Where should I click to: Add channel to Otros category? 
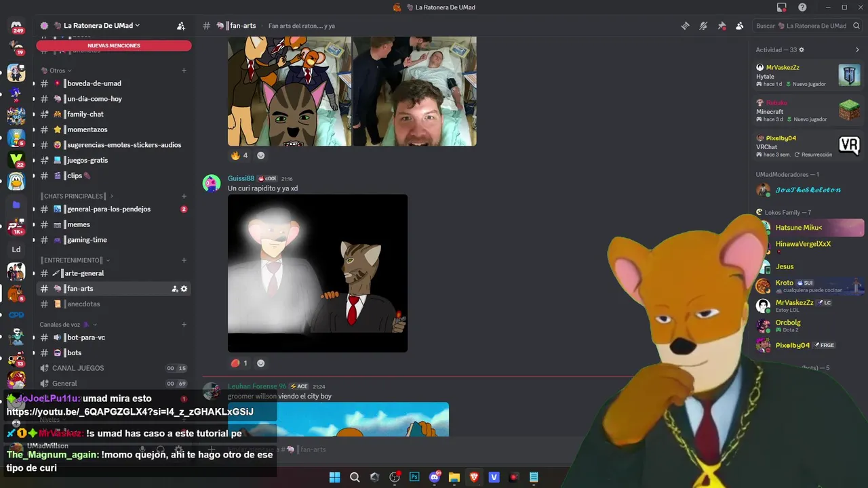tap(184, 70)
